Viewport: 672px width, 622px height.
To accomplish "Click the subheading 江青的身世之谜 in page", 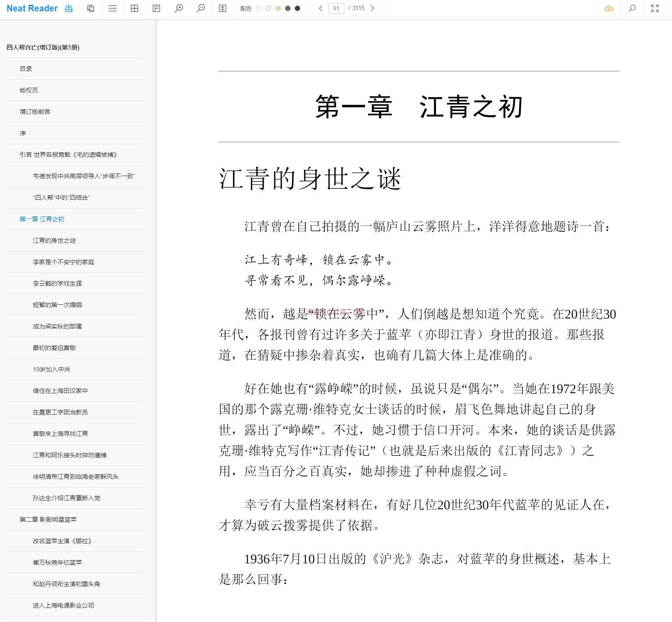I will tap(310, 179).
